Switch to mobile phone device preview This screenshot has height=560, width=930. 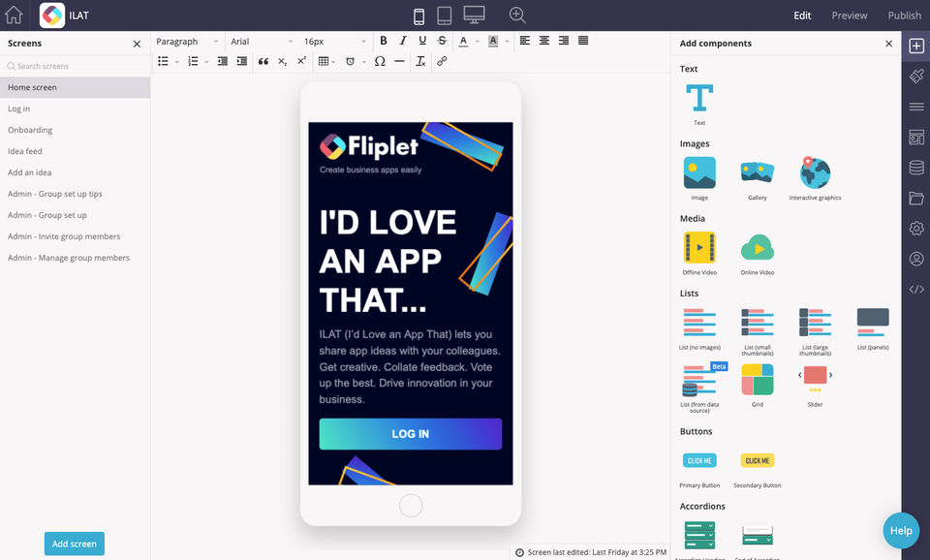coord(419,16)
